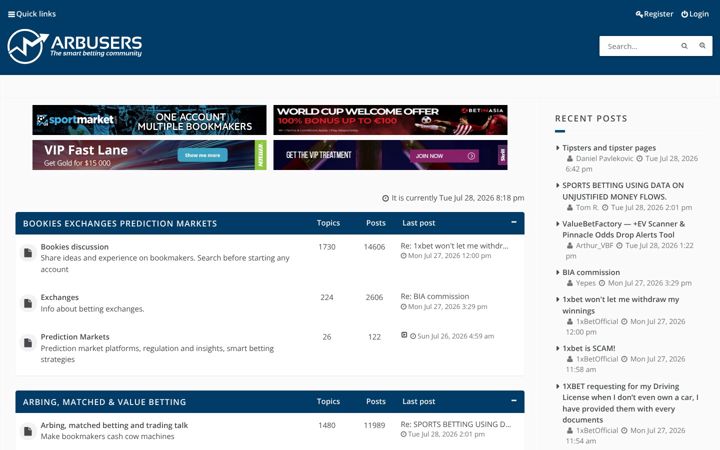Open recent post 1xbet is SCAM!
Viewport: 720px width, 450px height.
pyautogui.click(x=589, y=349)
